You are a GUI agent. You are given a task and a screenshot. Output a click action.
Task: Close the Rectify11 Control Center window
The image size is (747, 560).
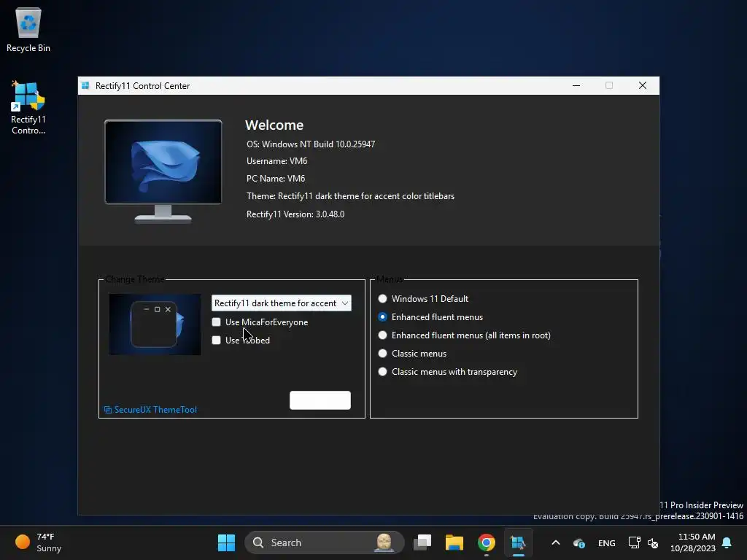(x=643, y=86)
